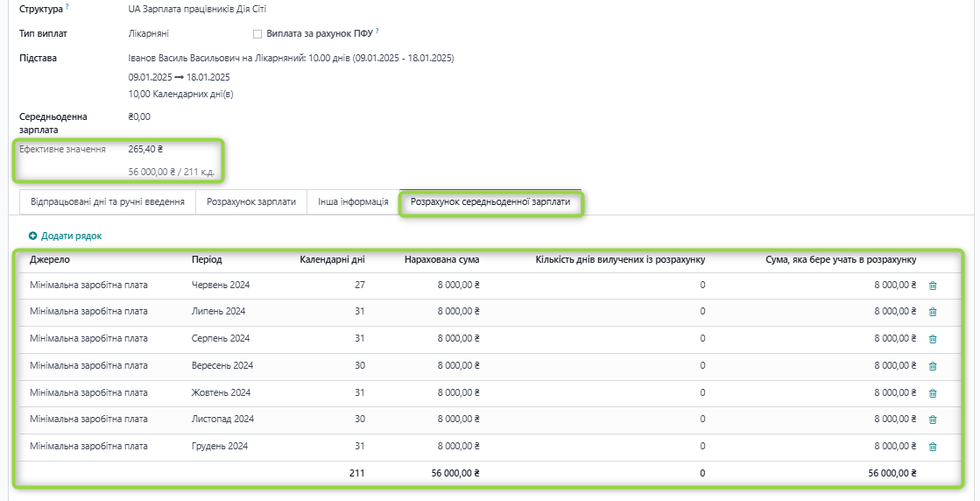The image size is (980, 501).
Task: Click the plus icon for Додати рядок
Action: tap(33, 236)
